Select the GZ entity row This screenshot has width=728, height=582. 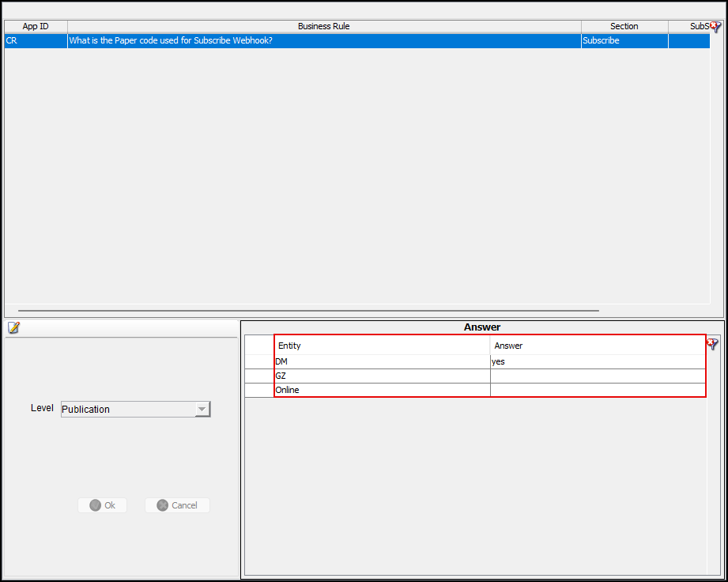tap(382, 376)
